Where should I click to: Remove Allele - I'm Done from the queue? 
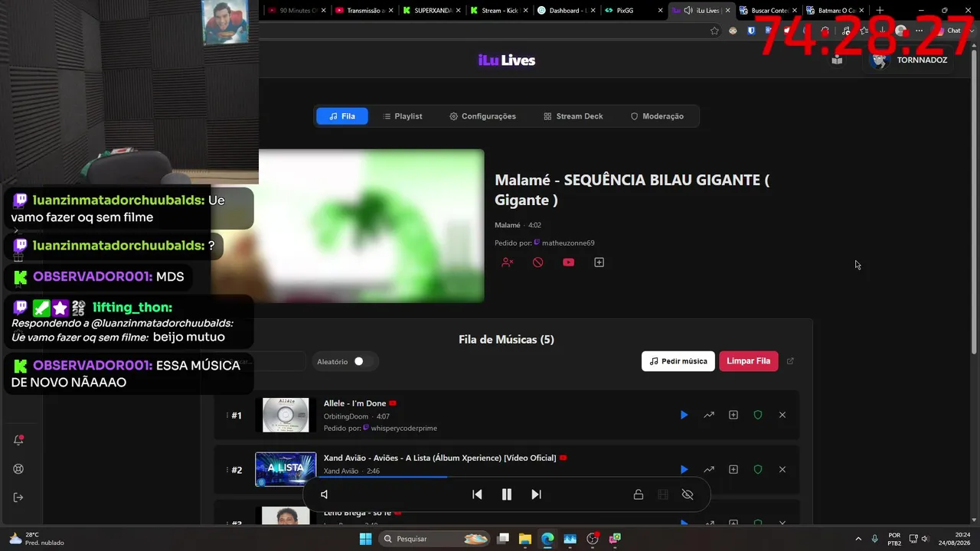coord(782,415)
